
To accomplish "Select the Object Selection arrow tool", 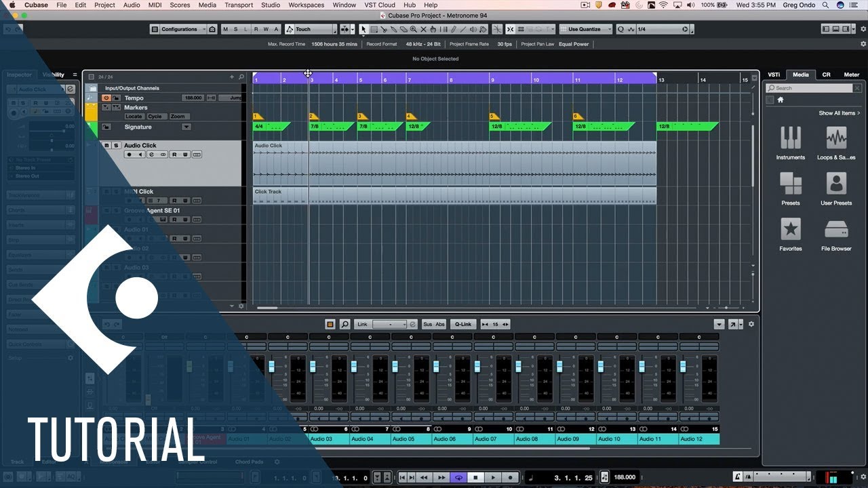I will click(x=364, y=29).
